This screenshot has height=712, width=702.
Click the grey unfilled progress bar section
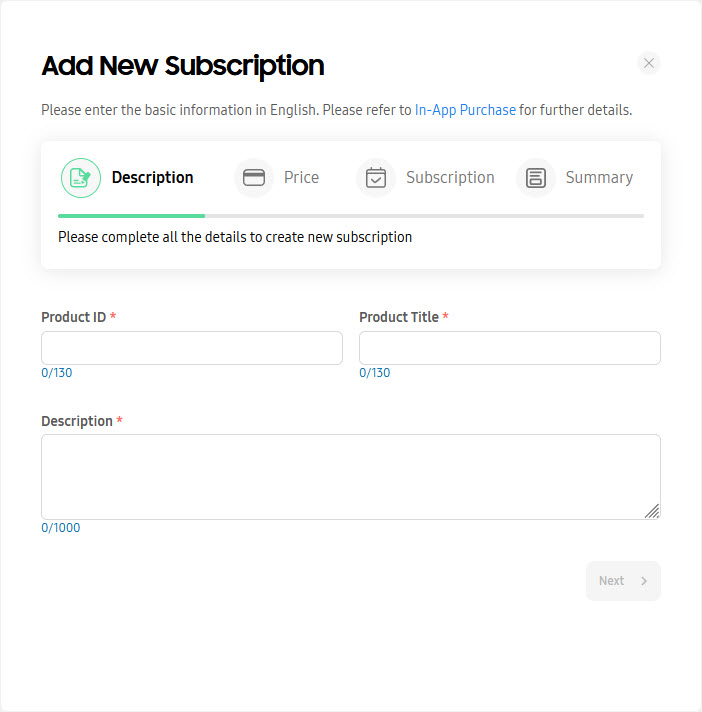(424, 216)
